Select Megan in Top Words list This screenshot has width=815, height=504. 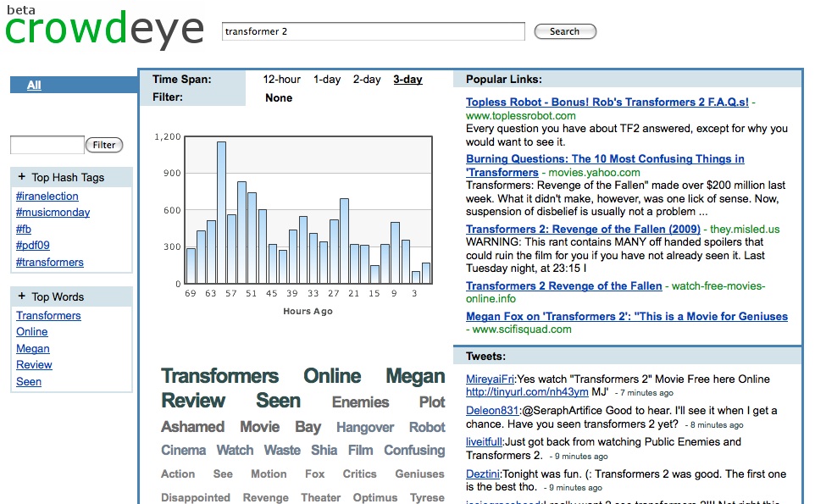pyautogui.click(x=33, y=349)
